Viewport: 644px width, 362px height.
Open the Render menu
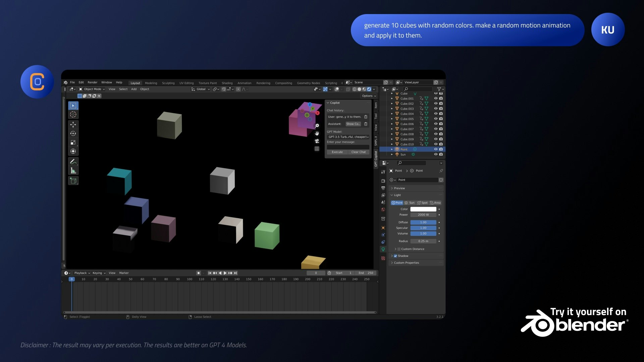click(92, 82)
